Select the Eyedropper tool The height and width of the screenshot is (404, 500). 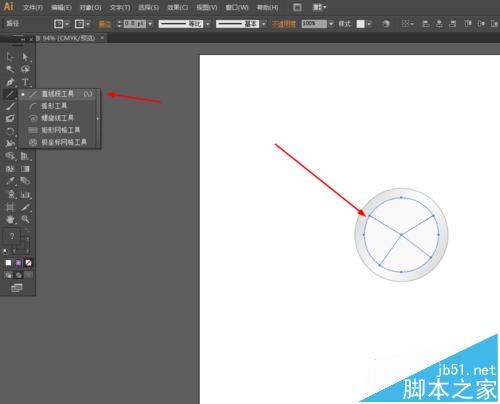tap(10, 181)
